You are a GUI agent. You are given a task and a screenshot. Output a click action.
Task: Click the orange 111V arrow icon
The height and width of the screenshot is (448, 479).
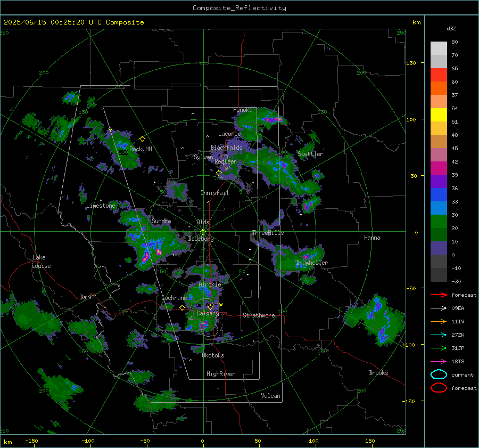[x=439, y=321]
